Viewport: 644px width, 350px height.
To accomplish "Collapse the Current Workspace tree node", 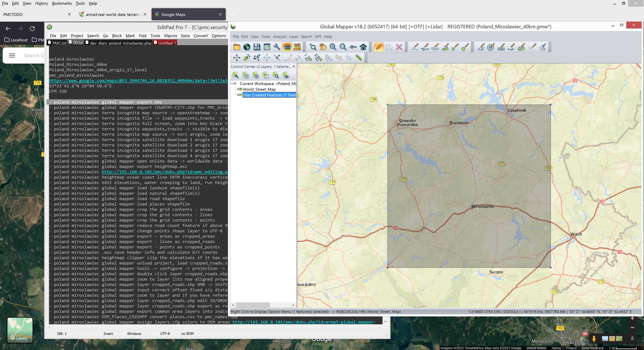I will [232, 84].
